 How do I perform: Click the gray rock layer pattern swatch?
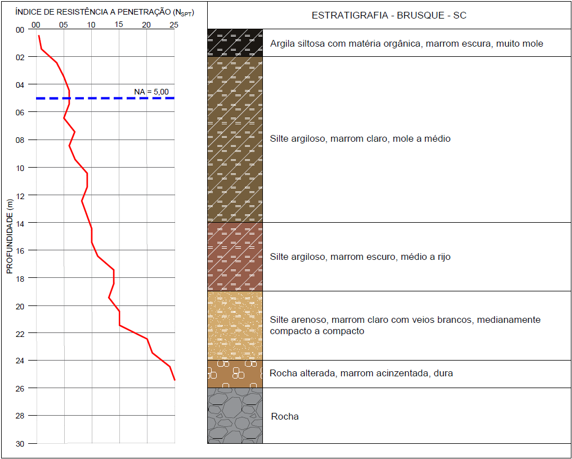[235, 416]
